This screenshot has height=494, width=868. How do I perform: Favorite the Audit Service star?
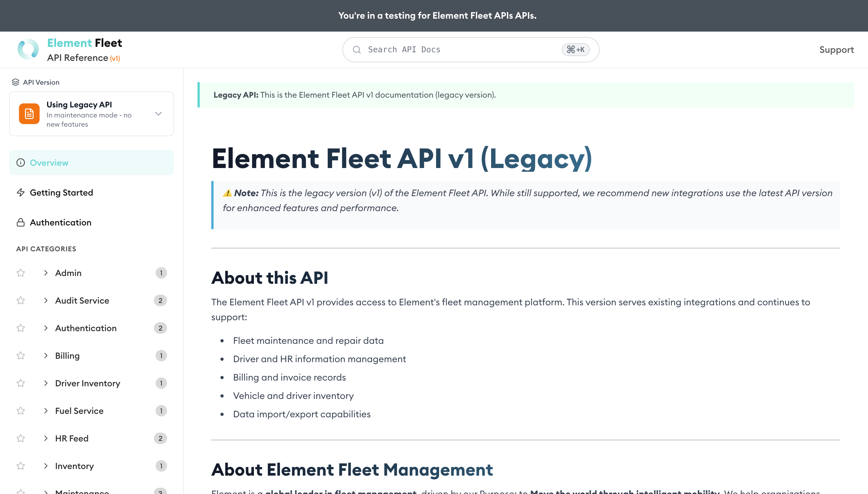click(21, 301)
